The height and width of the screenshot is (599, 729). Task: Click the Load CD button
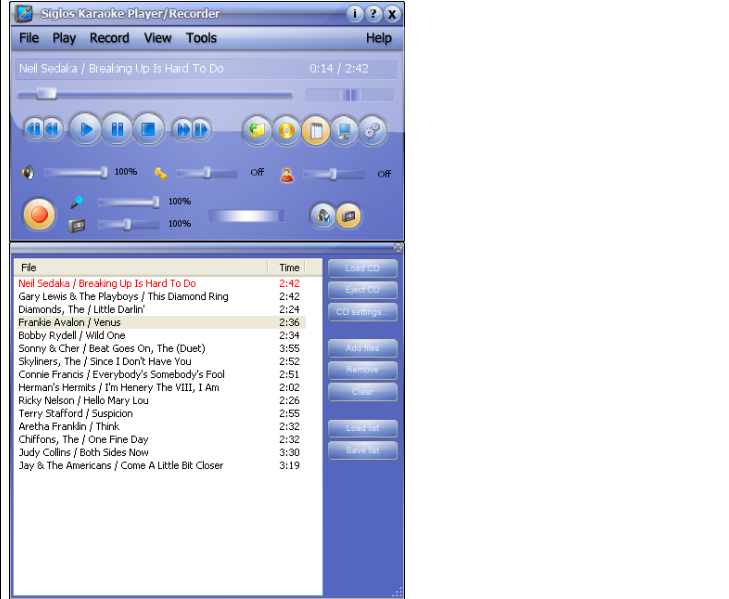coord(363,268)
